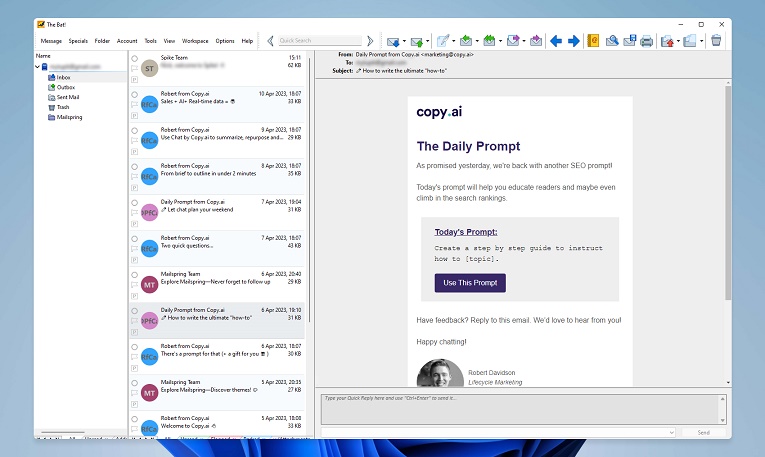Select the Outbox folder
Viewport: 765px width, 457px height.
pyautogui.click(x=66, y=87)
